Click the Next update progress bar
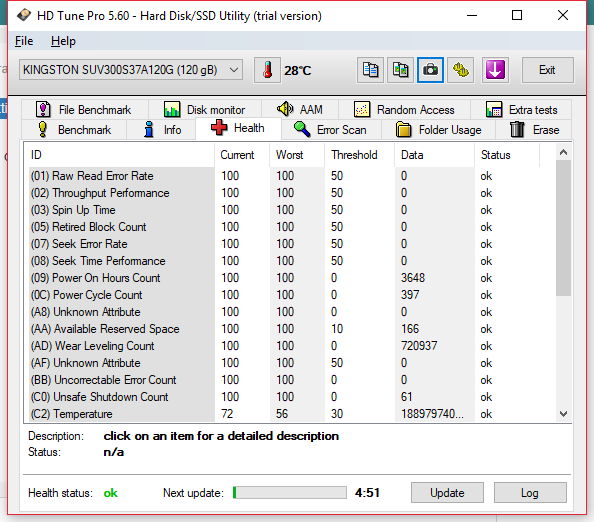Viewport: 594px width, 522px height. click(289, 492)
